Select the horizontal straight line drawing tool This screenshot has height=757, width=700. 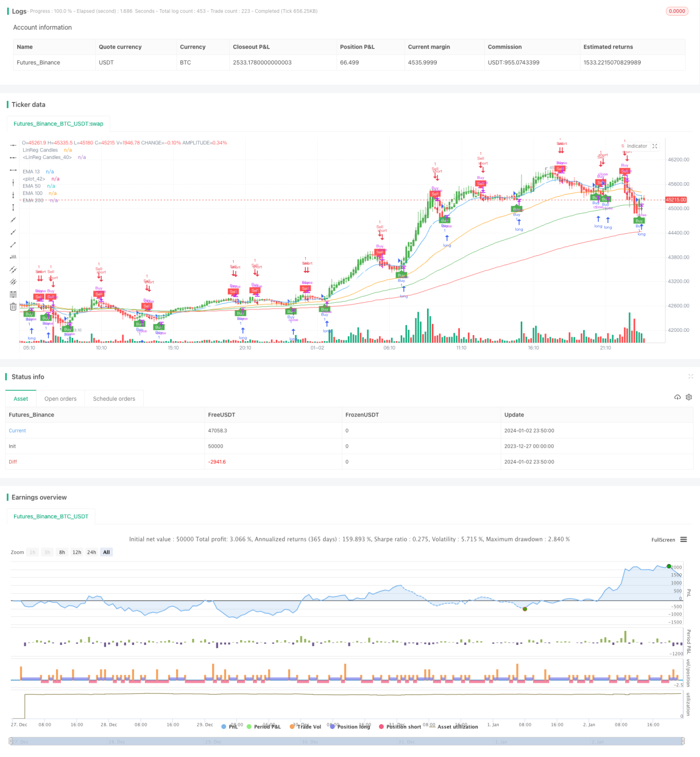point(13,145)
